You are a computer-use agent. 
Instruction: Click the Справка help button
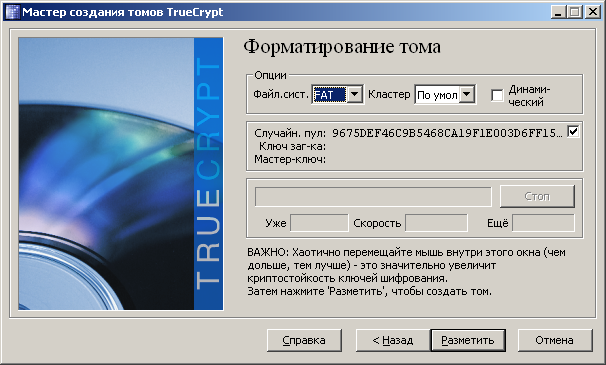tap(304, 340)
